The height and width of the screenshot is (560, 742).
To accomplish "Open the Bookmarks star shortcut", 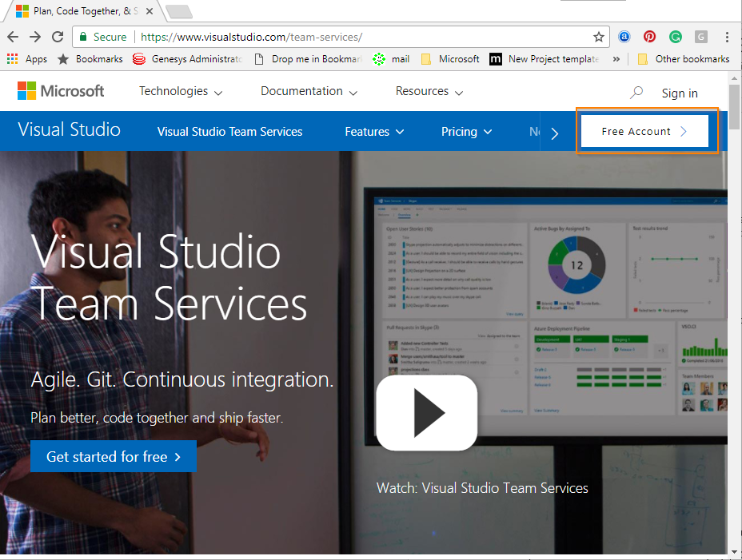I will click(x=90, y=59).
